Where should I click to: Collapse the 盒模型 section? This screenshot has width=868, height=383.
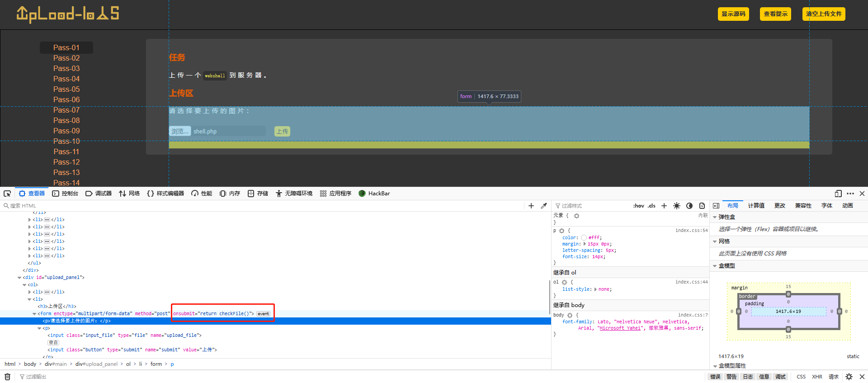(x=715, y=266)
